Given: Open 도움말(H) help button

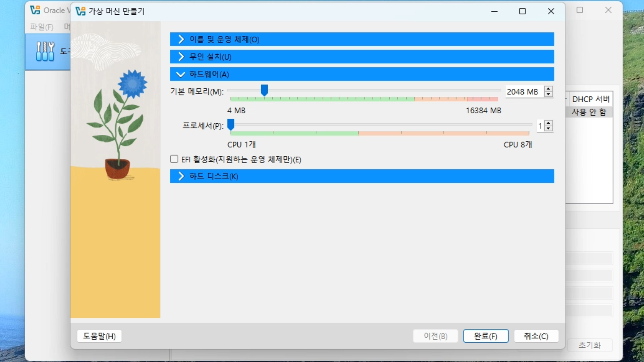Looking at the screenshot, I should pos(99,336).
